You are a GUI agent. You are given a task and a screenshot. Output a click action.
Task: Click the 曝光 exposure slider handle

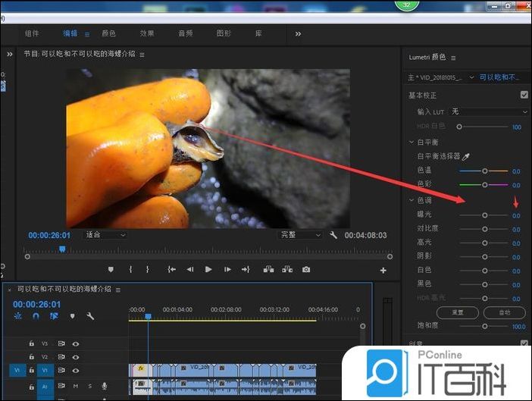click(x=485, y=215)
